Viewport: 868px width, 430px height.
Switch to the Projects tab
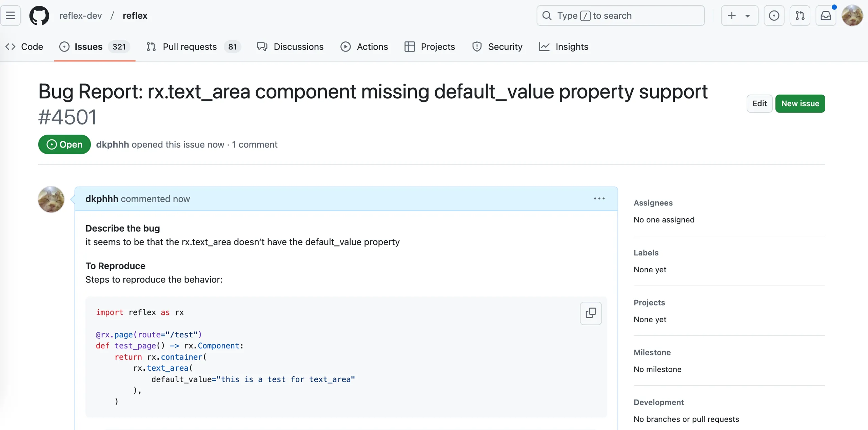pyautogui.click(x=430, y=46)
